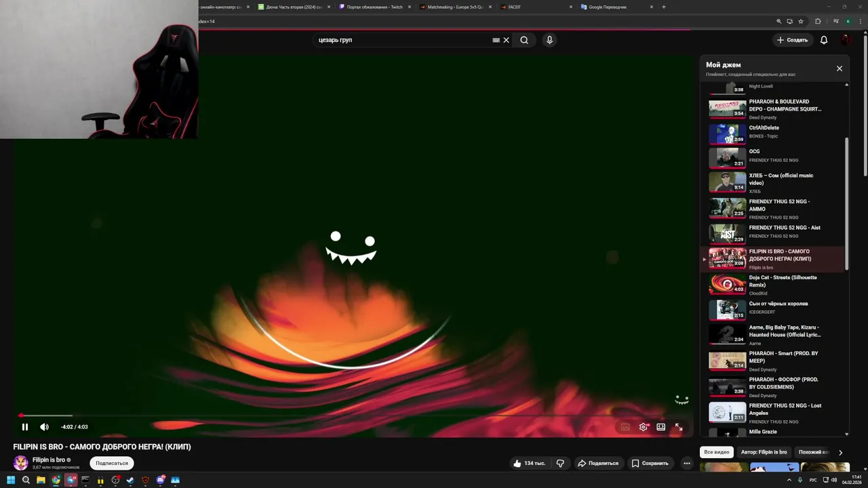This screenshot has height=488, width=868.
Task: Click the Создать create button
Action: pos(793,40)
